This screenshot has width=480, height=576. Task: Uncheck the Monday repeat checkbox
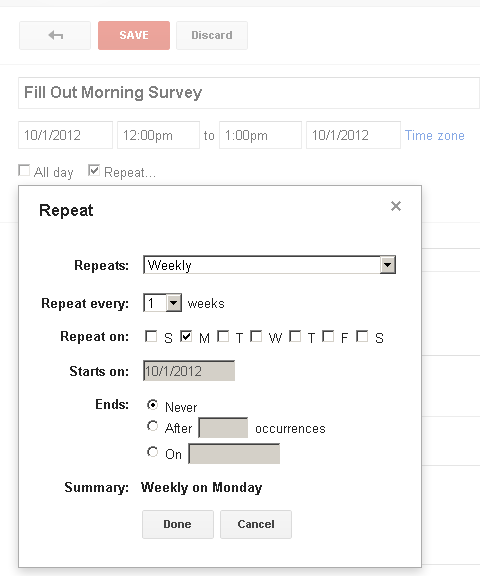point(186,336)
